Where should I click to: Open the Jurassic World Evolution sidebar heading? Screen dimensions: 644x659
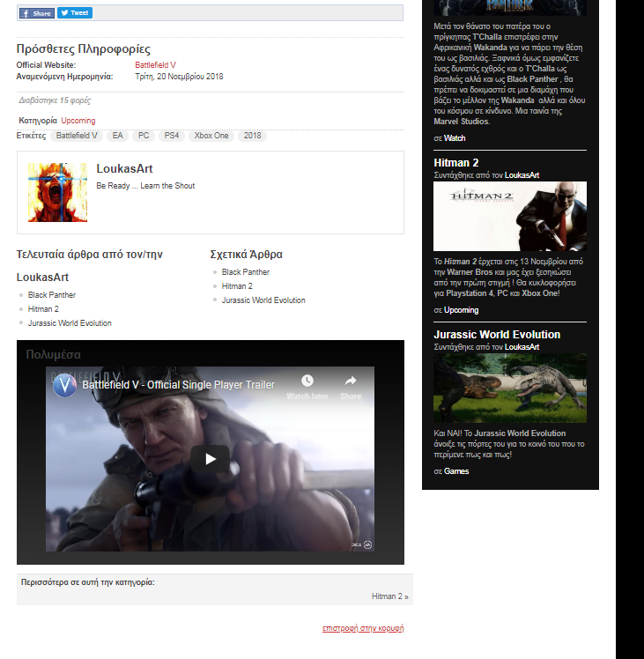coord(497,335)
